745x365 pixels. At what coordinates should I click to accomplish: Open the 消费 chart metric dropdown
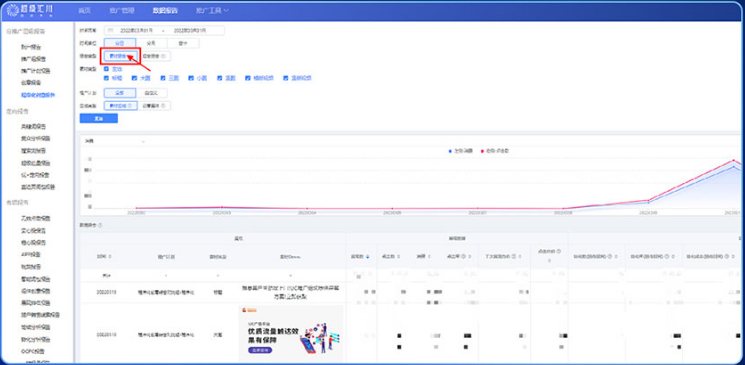coord(115,141)
